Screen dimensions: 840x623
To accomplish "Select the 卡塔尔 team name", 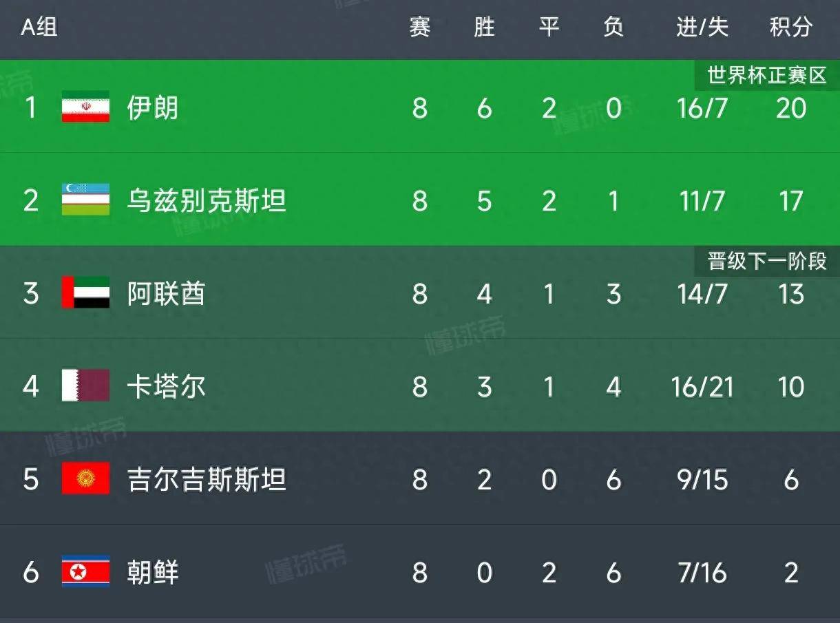I will point(166,387).
